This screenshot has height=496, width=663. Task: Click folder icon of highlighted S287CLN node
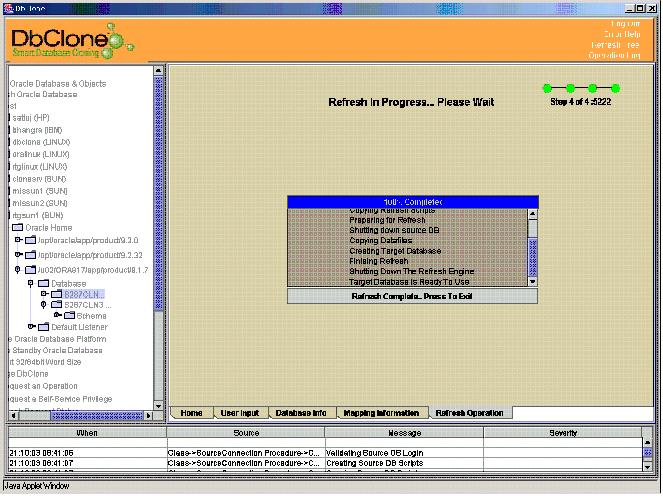[57, 294]
